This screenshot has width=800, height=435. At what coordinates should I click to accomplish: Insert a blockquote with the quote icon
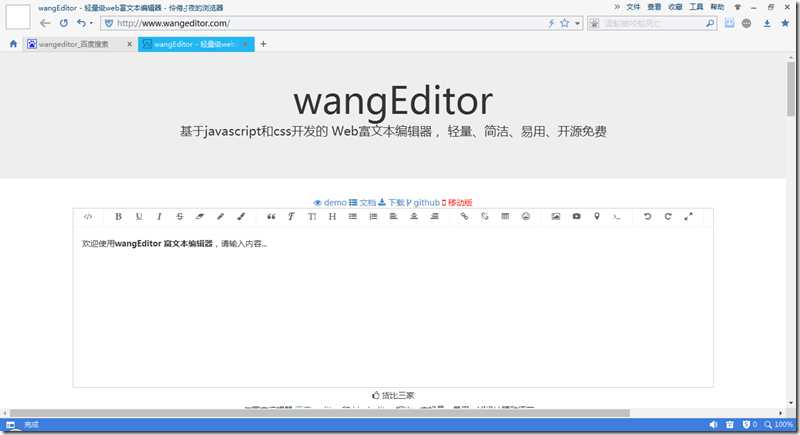point(271,217)
